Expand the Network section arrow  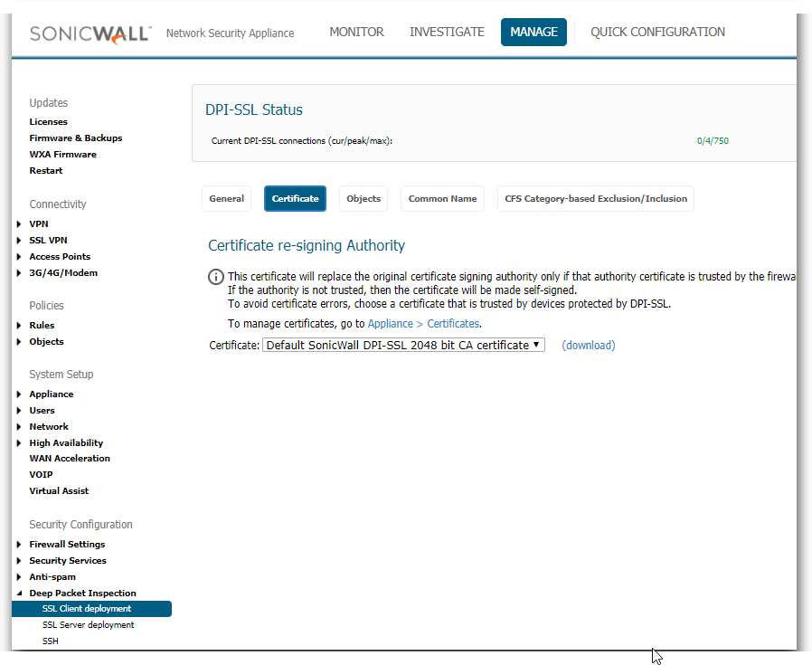[19, 427]
